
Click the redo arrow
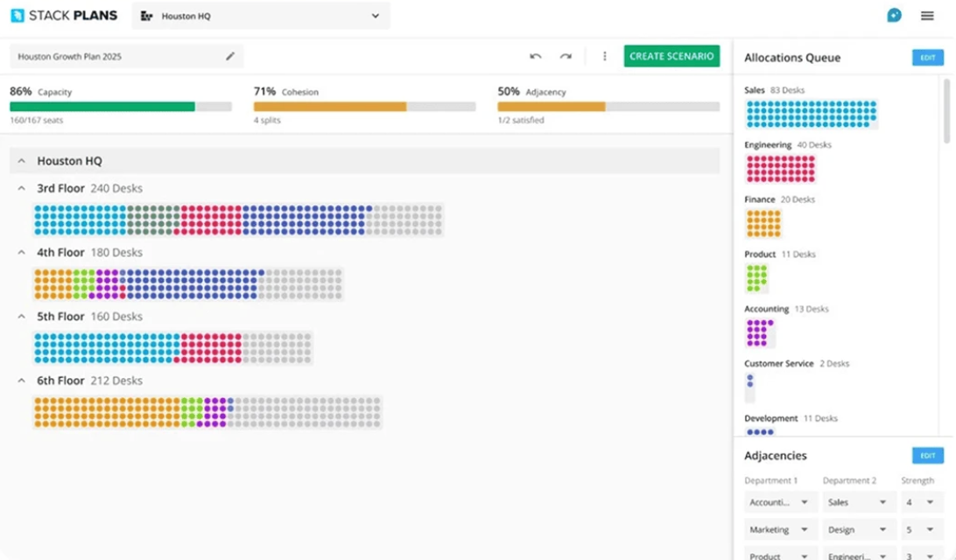tap(566, 56)
